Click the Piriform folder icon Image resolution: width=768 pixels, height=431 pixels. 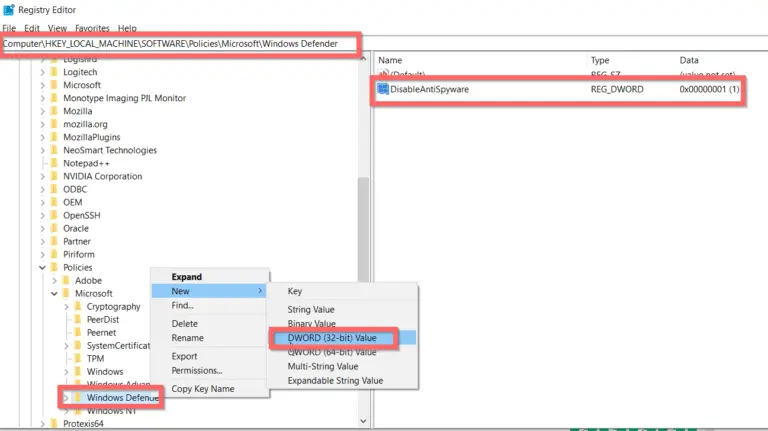coord(54,254)
